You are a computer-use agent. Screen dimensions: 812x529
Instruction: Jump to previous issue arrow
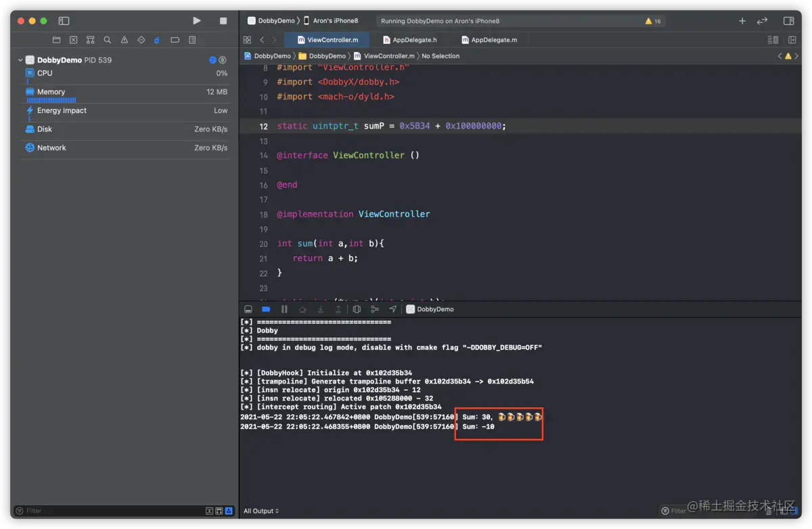[x=780, y=56]
